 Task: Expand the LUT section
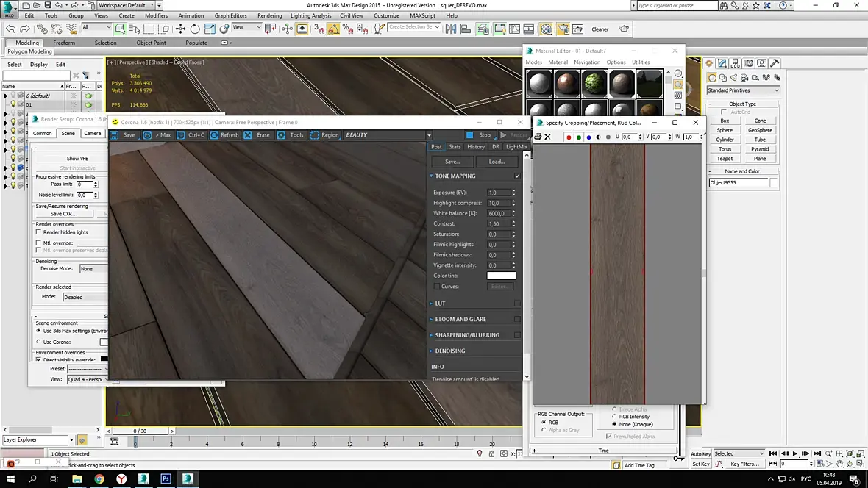[x=440, y=304]
